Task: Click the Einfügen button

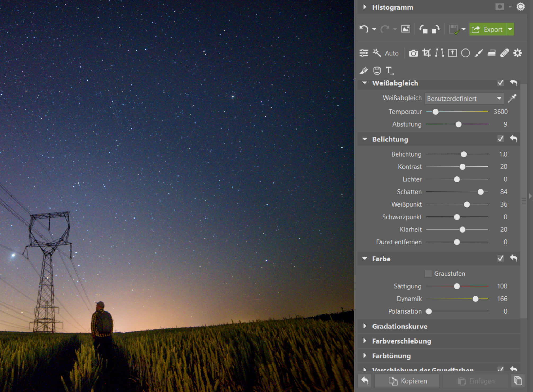Action: tap(476, 381)
